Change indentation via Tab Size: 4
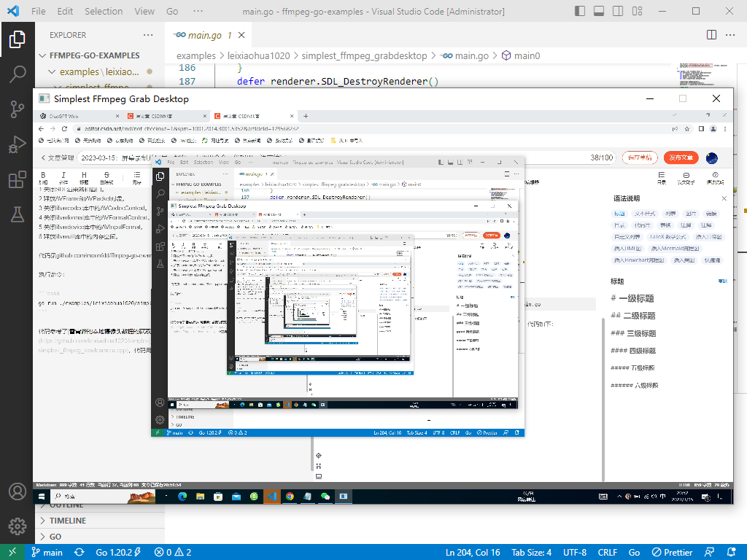 [532, 553]
